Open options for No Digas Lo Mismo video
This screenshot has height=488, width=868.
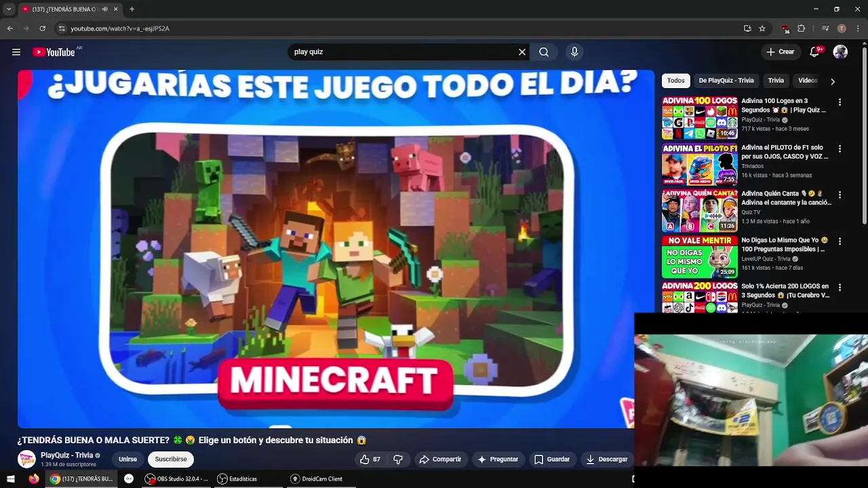pos(840,241)
